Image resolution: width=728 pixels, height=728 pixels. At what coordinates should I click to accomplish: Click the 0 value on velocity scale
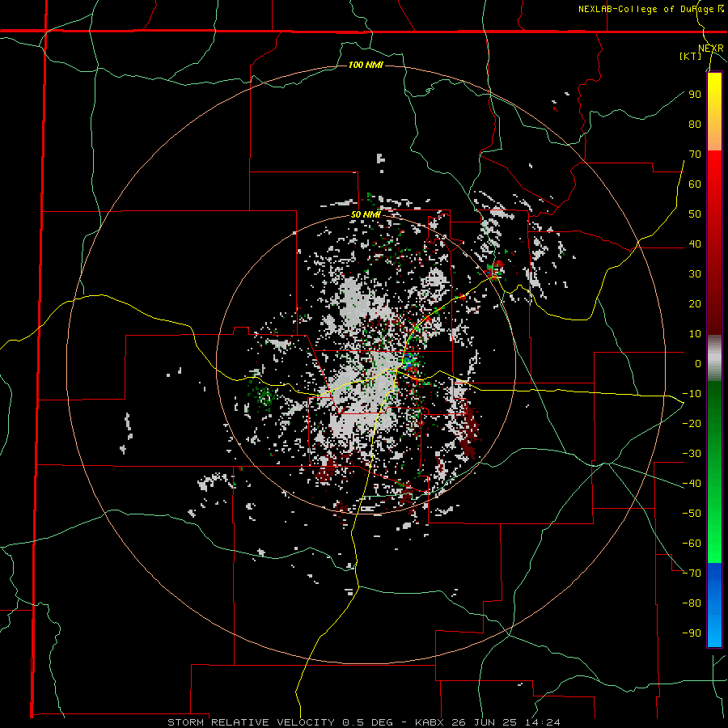tap(698, 364)
